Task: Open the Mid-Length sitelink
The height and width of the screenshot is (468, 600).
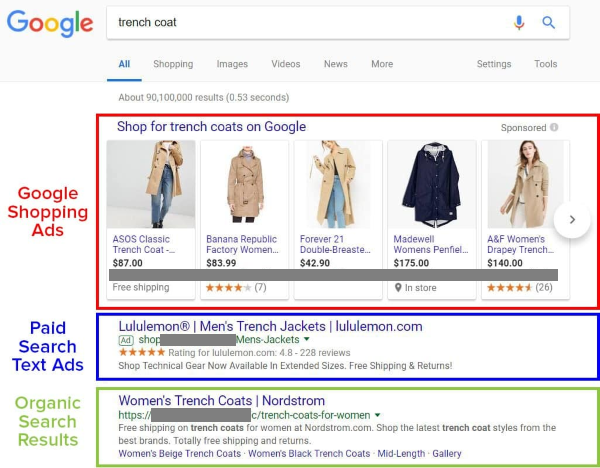Action: (x=401, y=453)
